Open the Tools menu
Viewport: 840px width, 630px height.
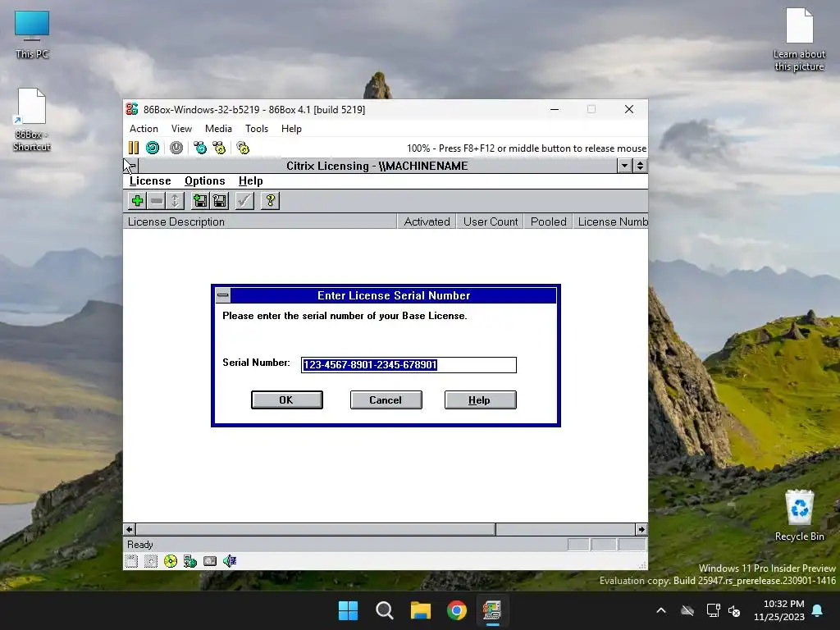click(257, 129)
